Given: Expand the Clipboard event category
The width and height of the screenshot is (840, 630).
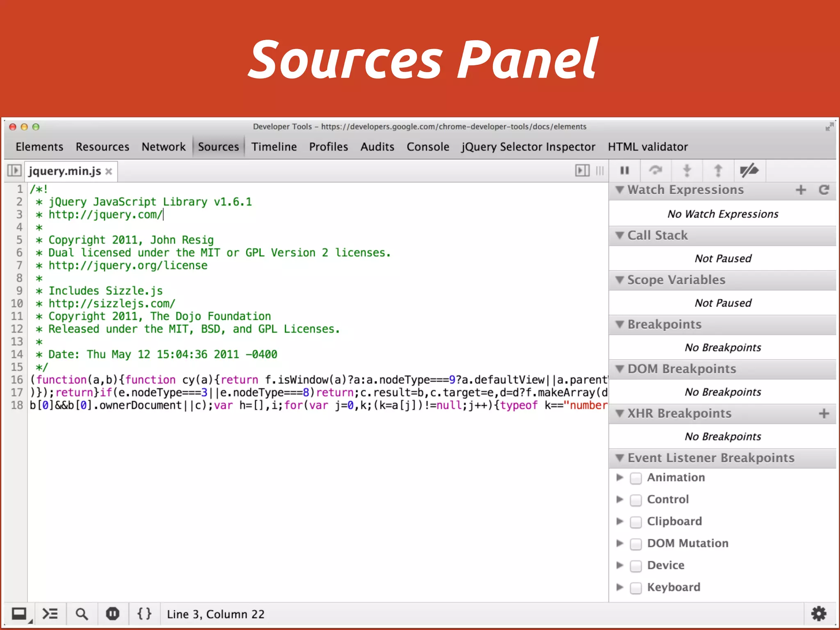Looking at the screenshot, I should click(620, 521).
